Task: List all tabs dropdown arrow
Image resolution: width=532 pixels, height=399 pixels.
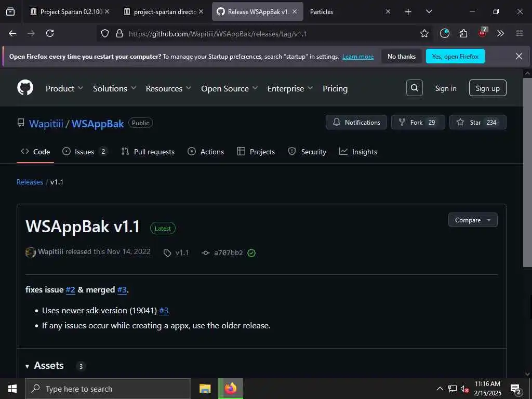Action: [x=429, y=11]
